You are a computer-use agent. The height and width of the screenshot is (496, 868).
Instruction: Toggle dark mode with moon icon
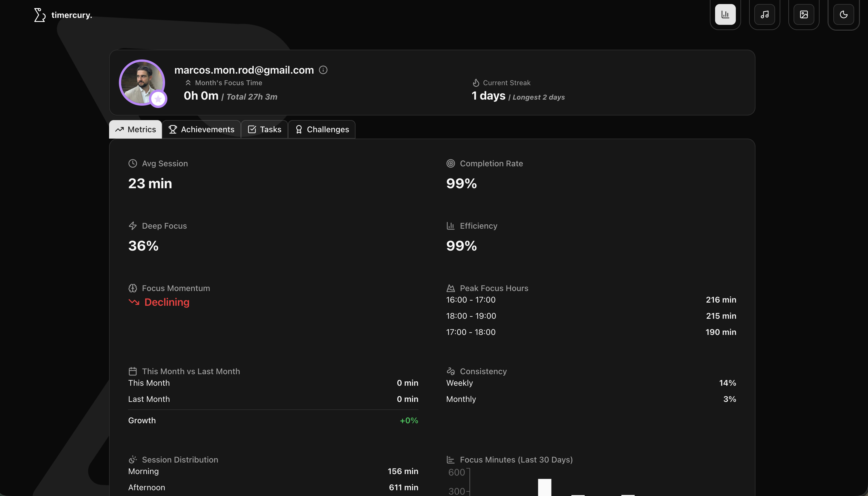843,14
